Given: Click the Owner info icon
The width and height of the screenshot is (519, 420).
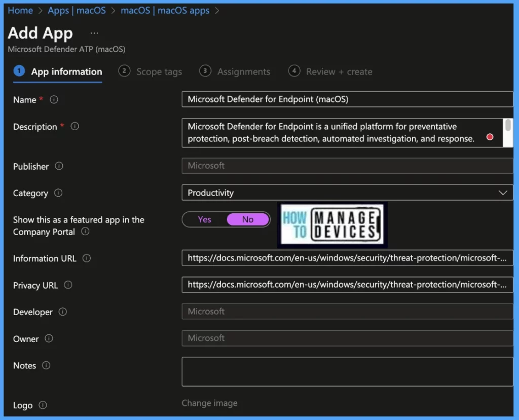Looking at the screenshot, I should [49, 338].
